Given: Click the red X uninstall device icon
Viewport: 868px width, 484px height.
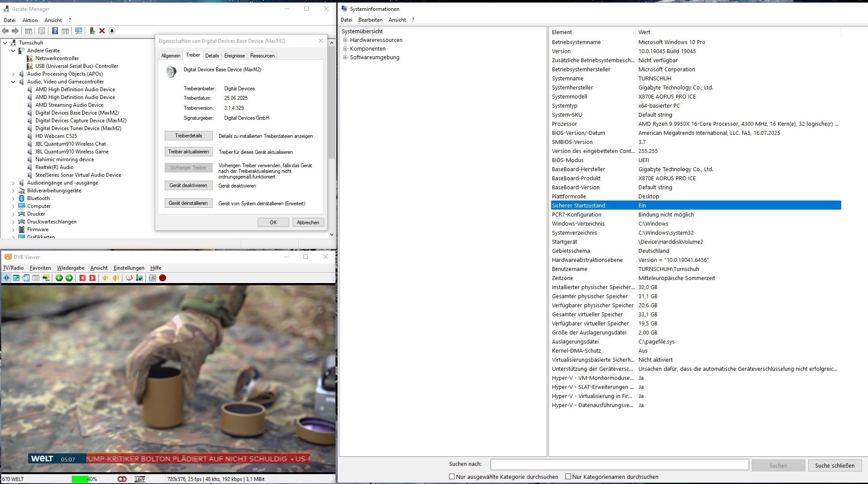Looking at the screenshot, I should click(x=102, y=31).
